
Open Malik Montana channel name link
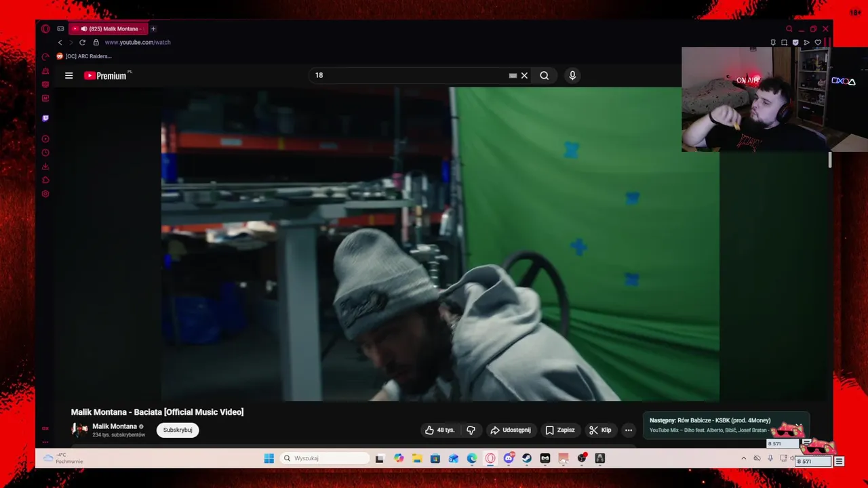[x=115, y=426]
